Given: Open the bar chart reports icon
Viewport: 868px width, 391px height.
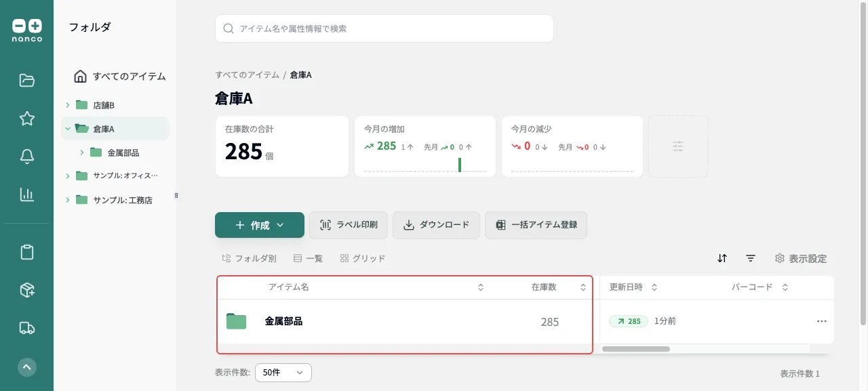Looking at the screenshot, I should 27,194.
